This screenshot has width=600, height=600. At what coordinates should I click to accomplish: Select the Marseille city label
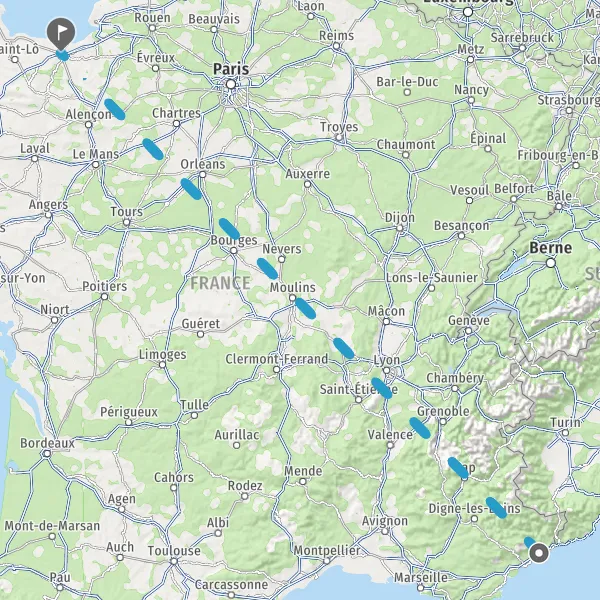(421, 577)
